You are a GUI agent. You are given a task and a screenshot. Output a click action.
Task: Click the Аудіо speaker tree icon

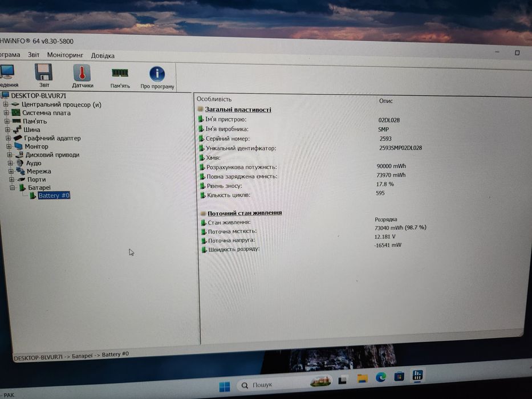tap(20, 163)
